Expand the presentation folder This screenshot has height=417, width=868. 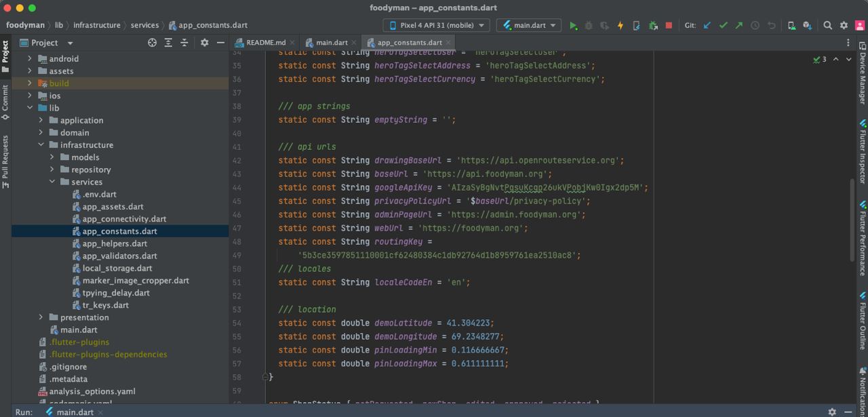pos(41,317)
